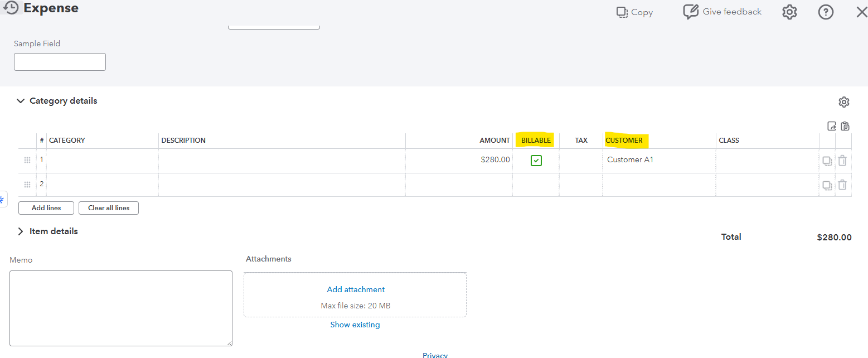The width and height of the screenshot is (868, 358).
Task: Click the export lines icon above table
Action: (832, 126)
